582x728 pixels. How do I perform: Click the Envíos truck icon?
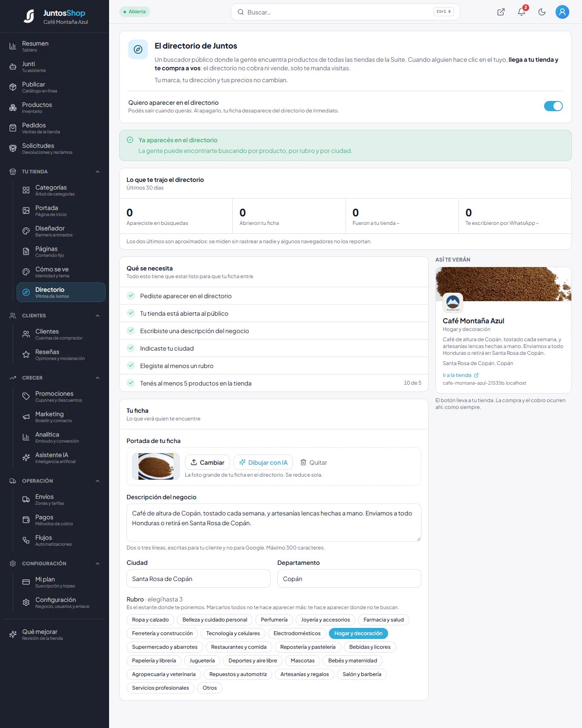(26, 499)
